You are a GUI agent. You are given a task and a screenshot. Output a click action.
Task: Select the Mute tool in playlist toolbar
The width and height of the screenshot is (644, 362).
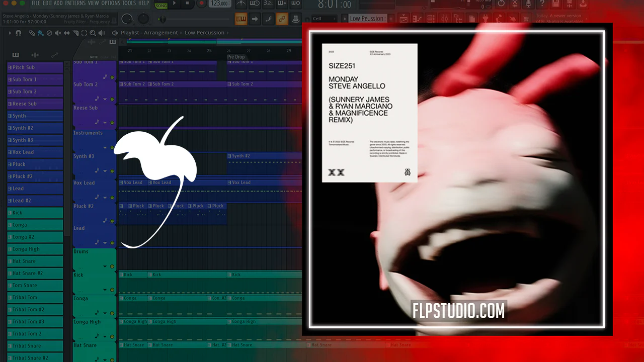coord(58,33)
